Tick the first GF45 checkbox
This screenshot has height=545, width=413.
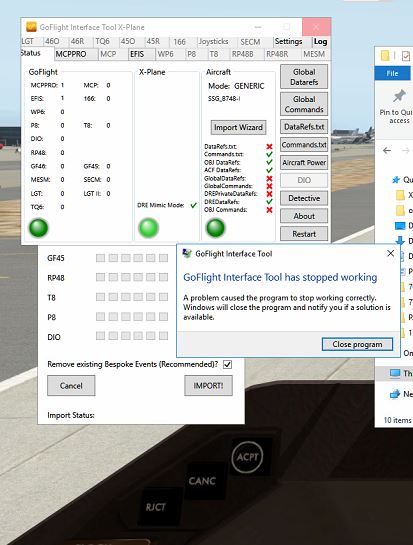[x=100, y=258]
